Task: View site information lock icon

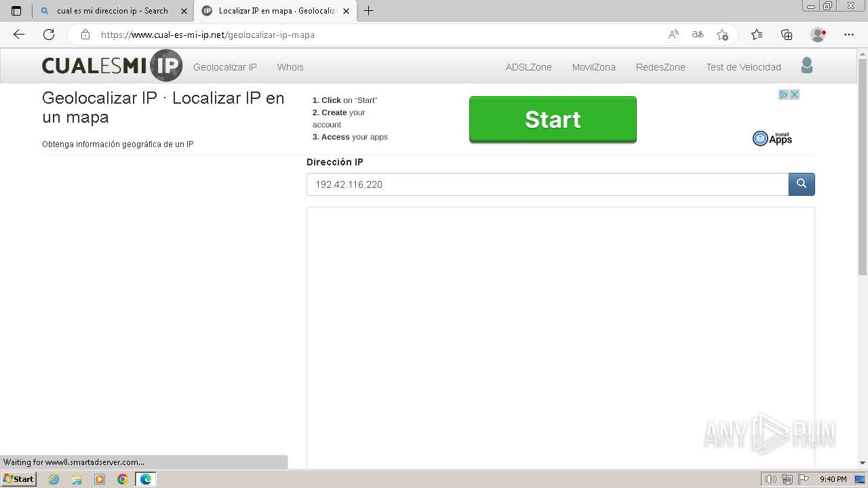Action: 85,35
